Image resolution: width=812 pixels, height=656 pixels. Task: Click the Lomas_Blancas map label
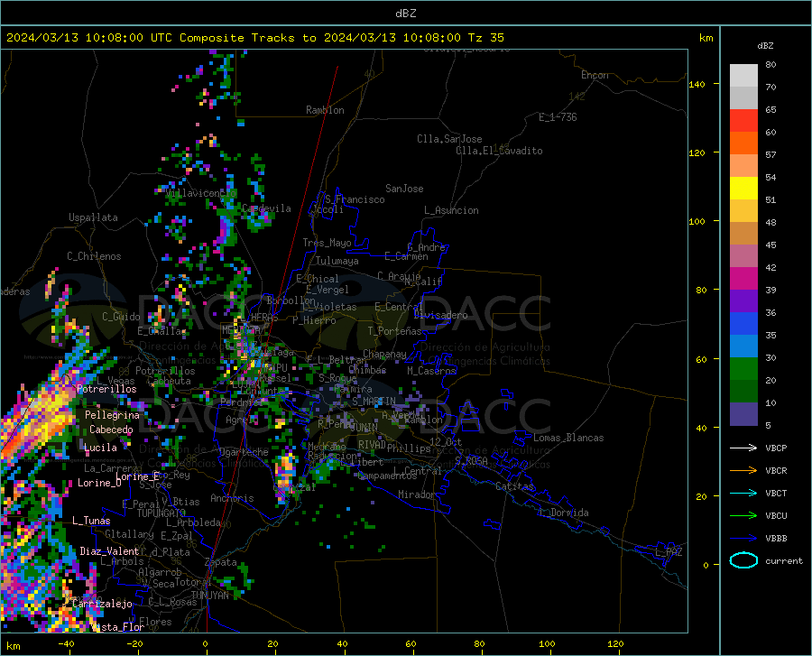[x=568, y=438]
